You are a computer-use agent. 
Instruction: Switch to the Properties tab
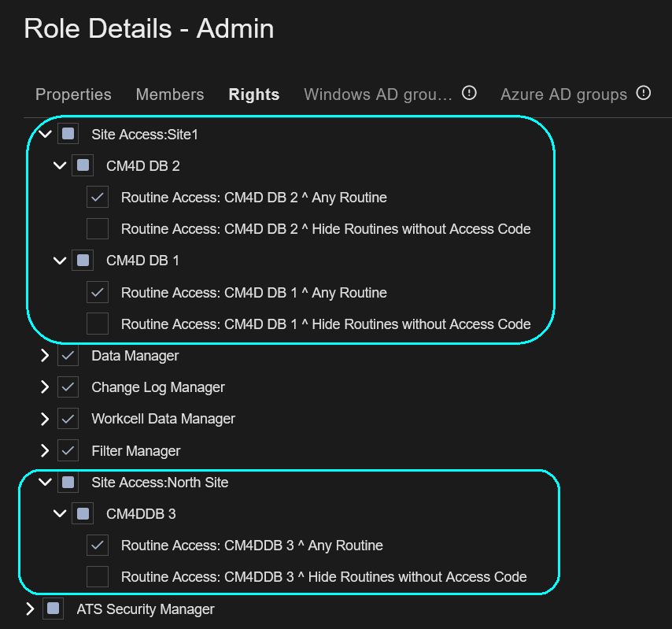[x=73, y=94]
